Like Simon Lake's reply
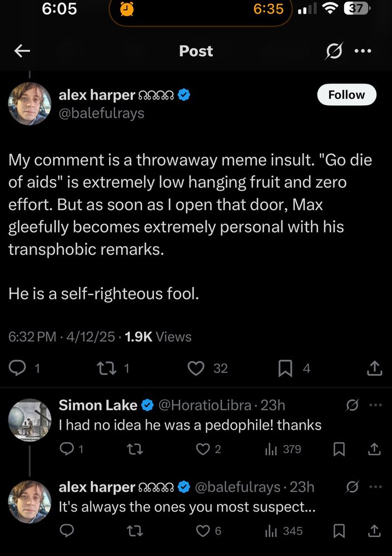392x556 pixels. [204, 449]
